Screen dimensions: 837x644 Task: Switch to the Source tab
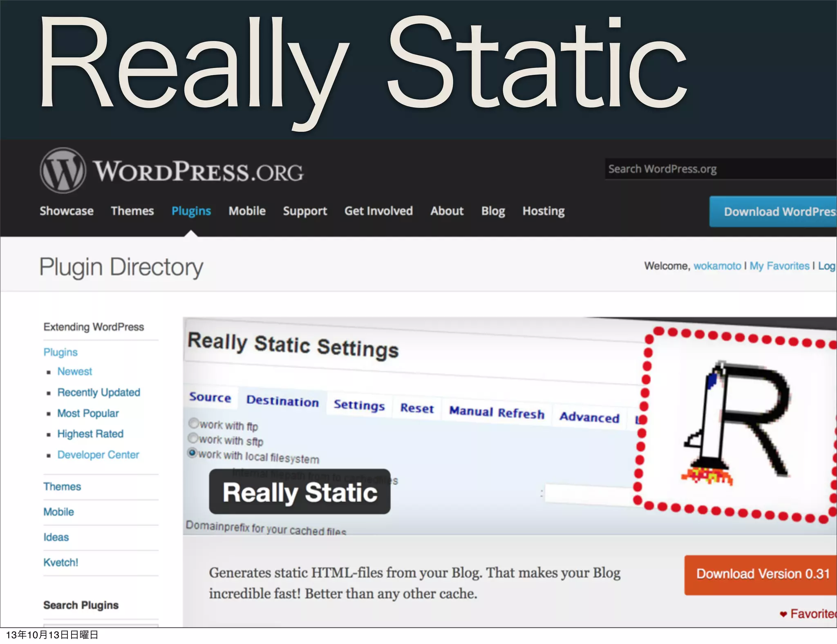coord(210,397)
